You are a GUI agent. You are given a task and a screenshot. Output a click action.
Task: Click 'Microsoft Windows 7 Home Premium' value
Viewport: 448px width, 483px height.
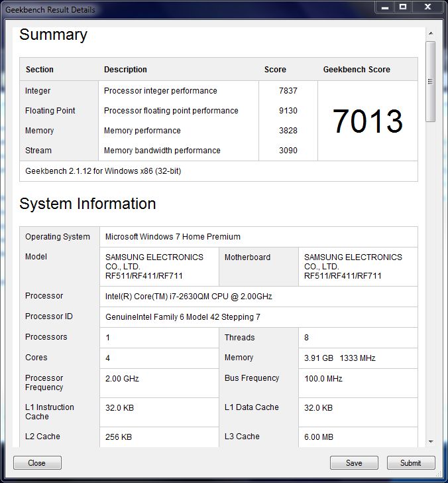172,237
